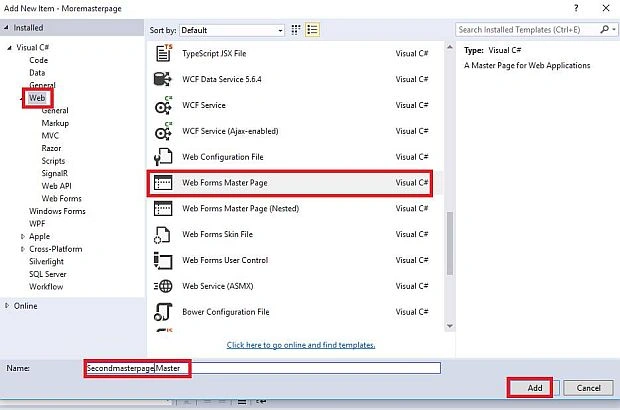The height and width of the screenshot is (410, 620).
Task: Click the template list scroll down arrow
Action: pos(450,326)
